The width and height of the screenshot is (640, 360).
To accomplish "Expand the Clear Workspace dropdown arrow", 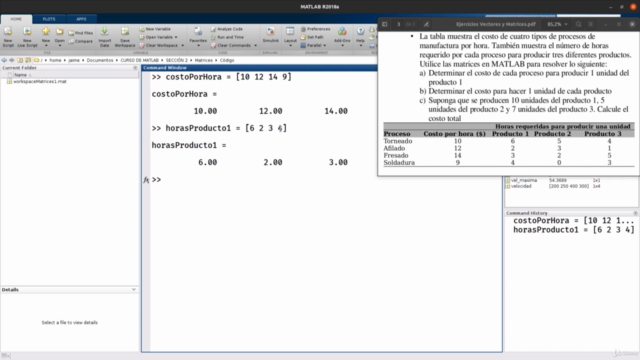I will (182, 45).
